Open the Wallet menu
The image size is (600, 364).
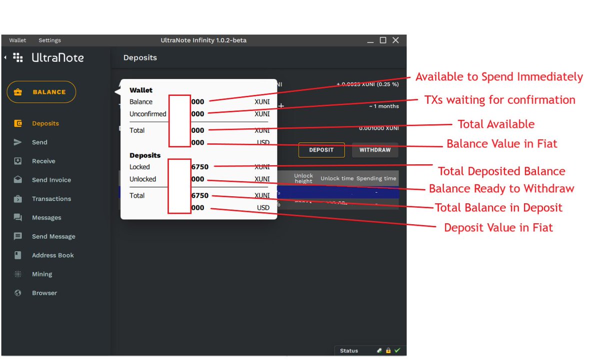[x=17, y=40]
